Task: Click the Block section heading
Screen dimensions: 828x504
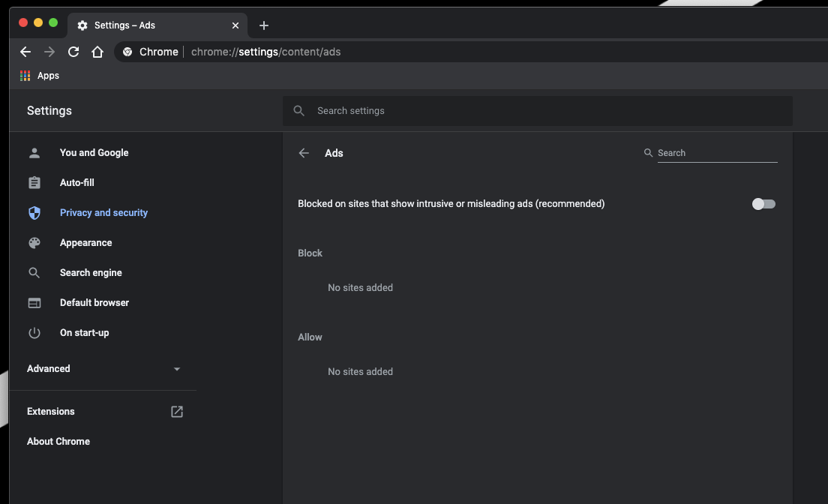Action: (x=310, y=253)
